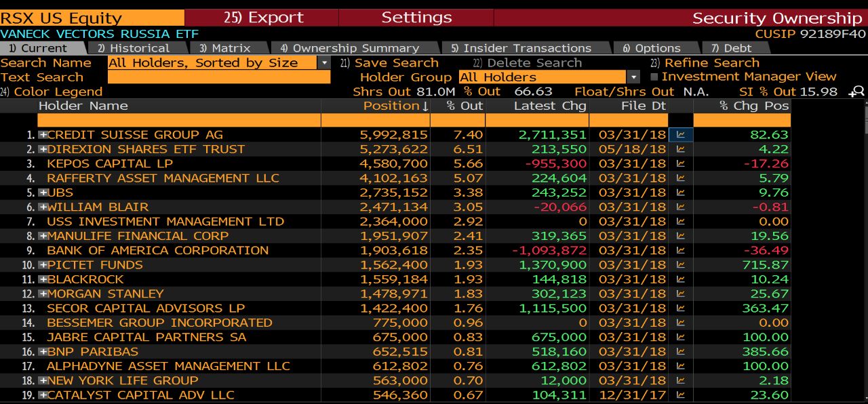The image size is (868, 404).
Task: Click Refine Search
Action: pyautogui.click(x=705, y=62)
